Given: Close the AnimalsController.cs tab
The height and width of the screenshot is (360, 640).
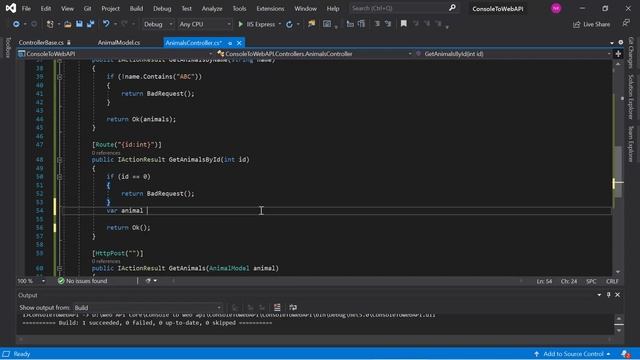Looking at the screenshot, I should tap(239, 43).
